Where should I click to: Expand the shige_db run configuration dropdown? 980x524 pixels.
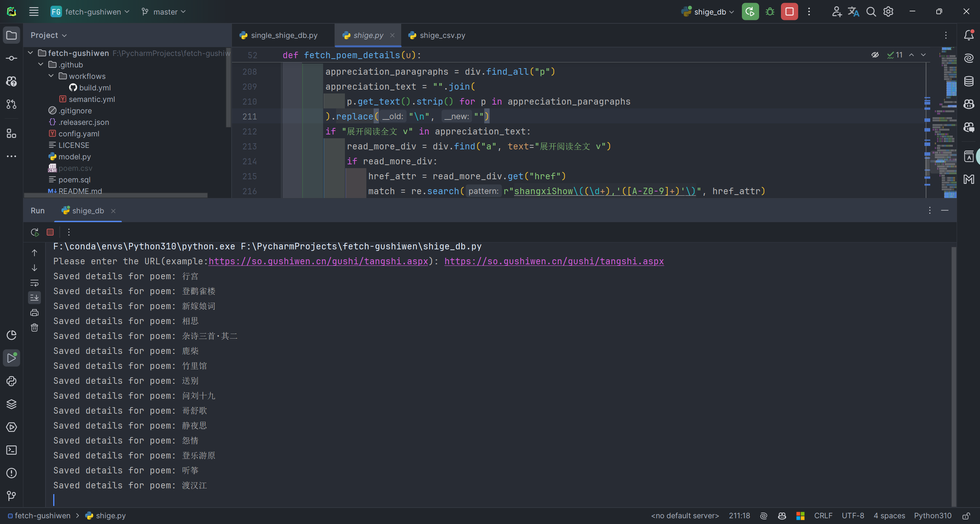point(709,12)
